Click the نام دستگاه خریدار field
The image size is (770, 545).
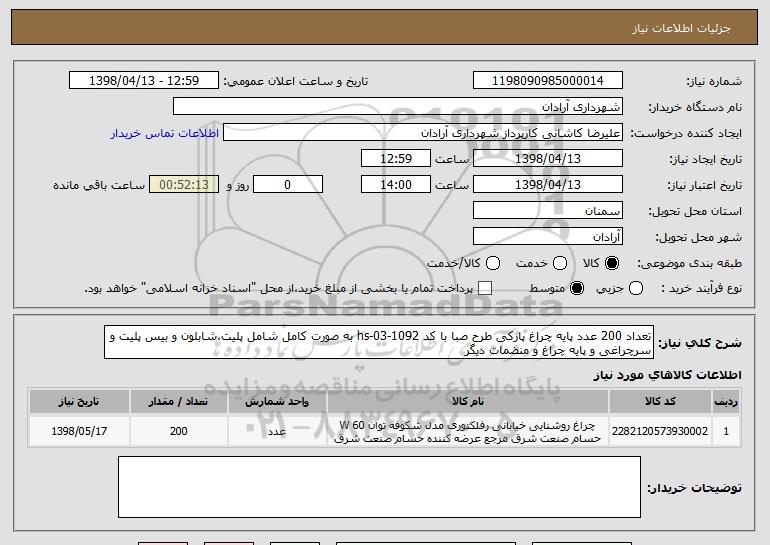(x=398, y=107)
